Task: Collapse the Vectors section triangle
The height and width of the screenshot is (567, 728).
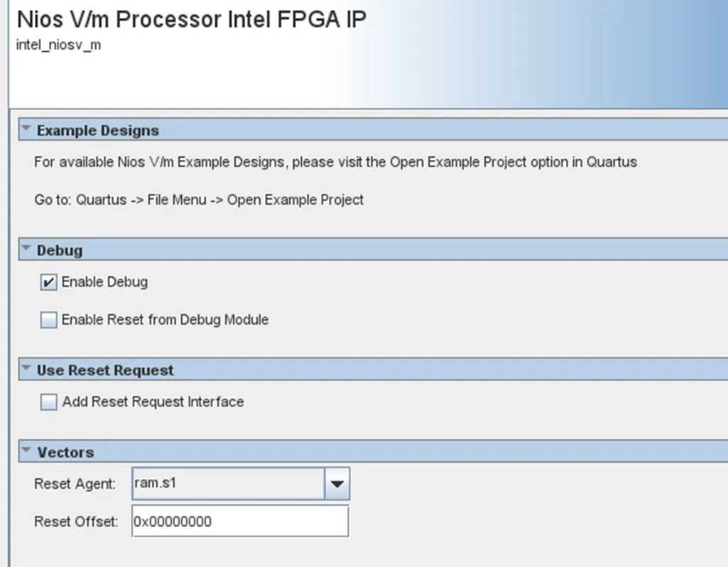Action: pos(26,451)
